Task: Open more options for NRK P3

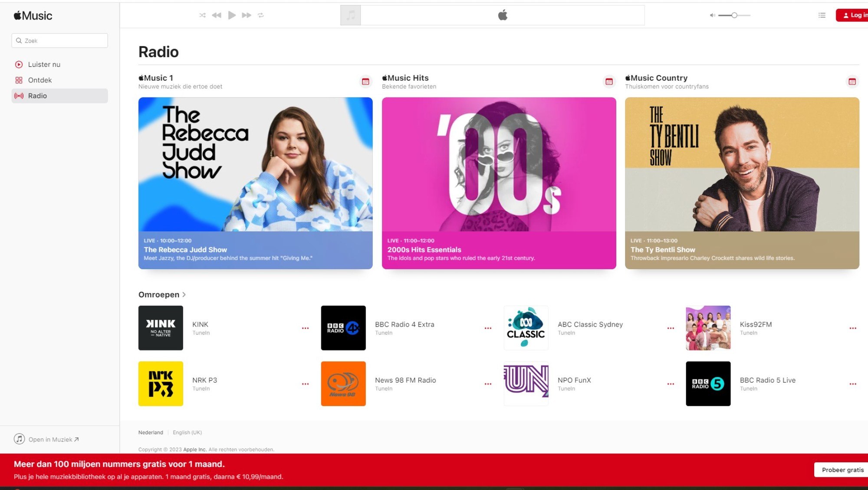Action: pyautogui.click(x=306, y=384)
